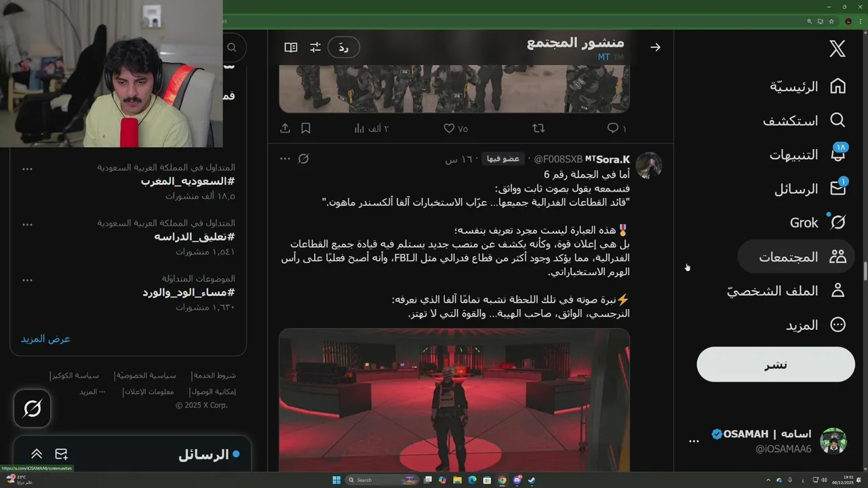
Task: Open التنبيهات notifications page
Action: click(x=808, y=155)
